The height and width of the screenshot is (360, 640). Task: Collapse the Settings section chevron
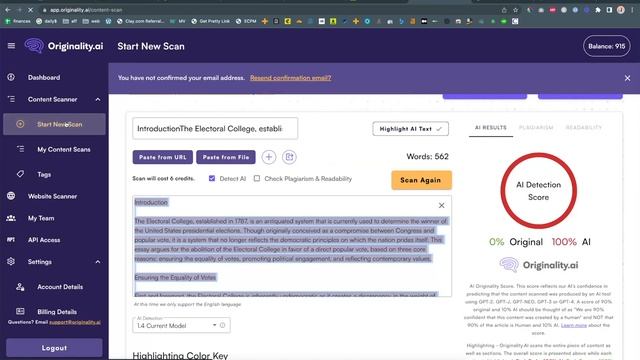(98, 262)
